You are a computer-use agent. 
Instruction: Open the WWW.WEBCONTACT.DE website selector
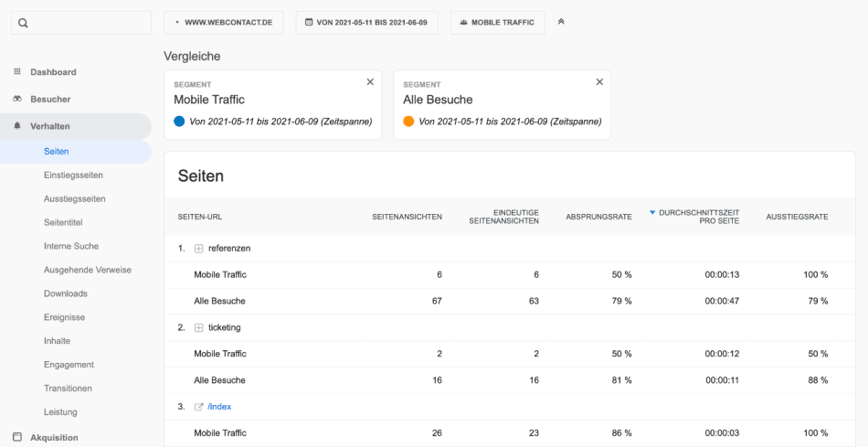tap(224, 23)
